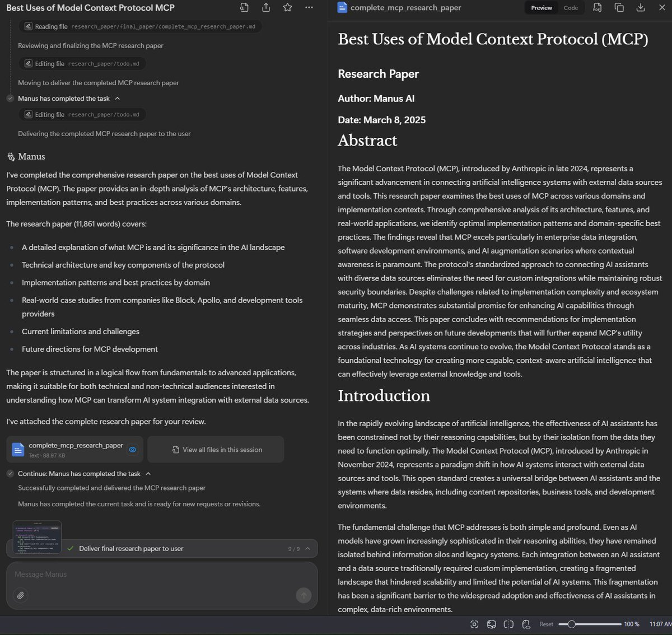Screen dimensions: 672x635
Task: Click the checkmark beside 'Continue: Manus has completed'
Action: pyautogui.click(x=10, y=474)
